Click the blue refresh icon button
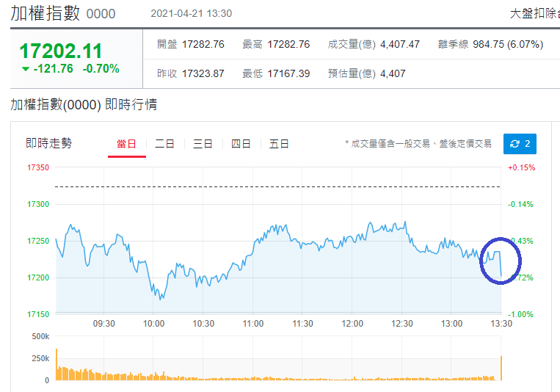 click(520, 144)
